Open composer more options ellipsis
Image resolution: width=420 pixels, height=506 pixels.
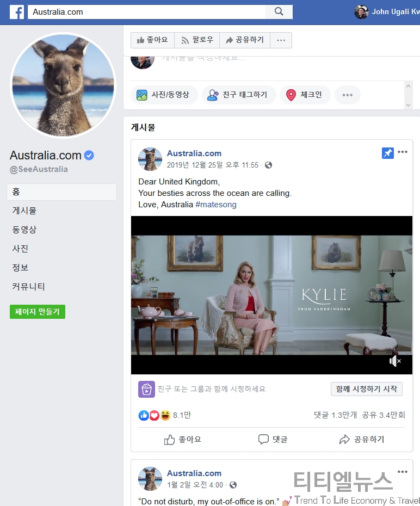point(348,95)
